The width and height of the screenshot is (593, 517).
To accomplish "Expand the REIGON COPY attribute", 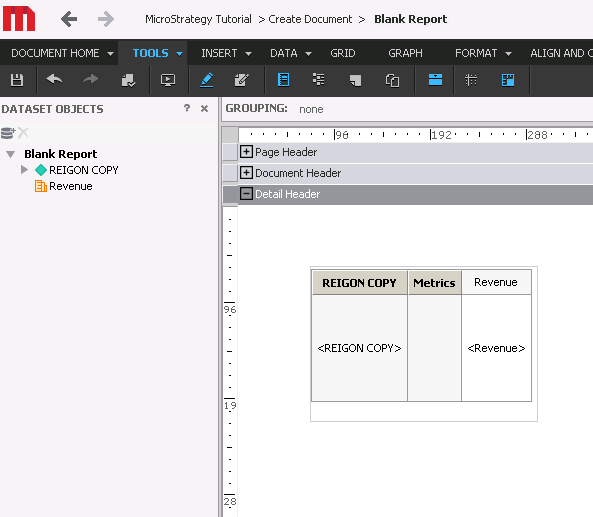I will (25, 170).
